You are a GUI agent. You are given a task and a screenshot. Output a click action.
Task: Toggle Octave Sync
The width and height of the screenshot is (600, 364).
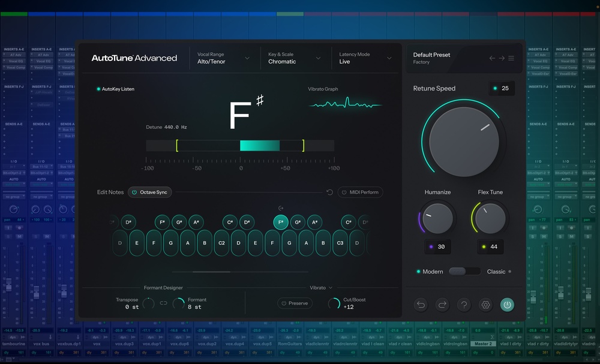[x=149, y=192]
